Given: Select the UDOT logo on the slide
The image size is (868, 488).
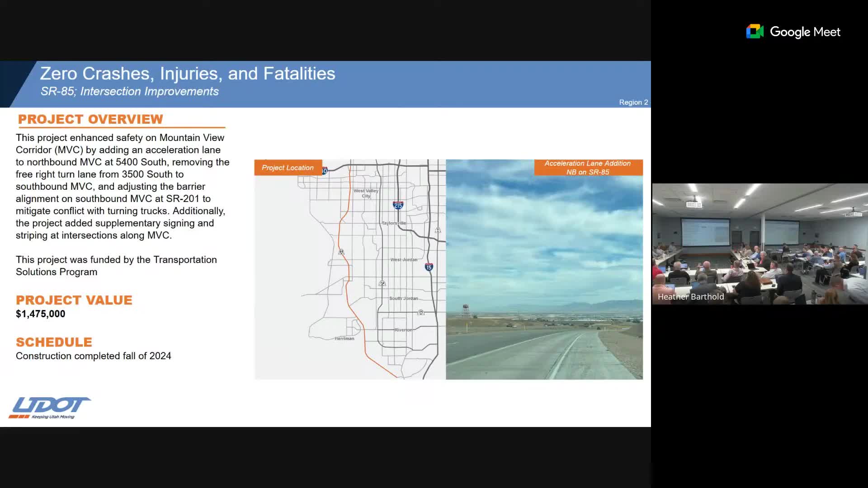Looking at the screenshot, I should coord(50,407).
